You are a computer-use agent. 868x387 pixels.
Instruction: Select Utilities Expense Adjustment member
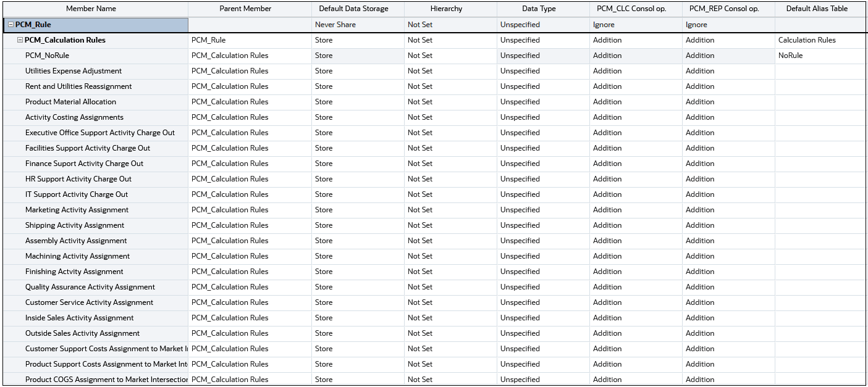tap(74, 71)
